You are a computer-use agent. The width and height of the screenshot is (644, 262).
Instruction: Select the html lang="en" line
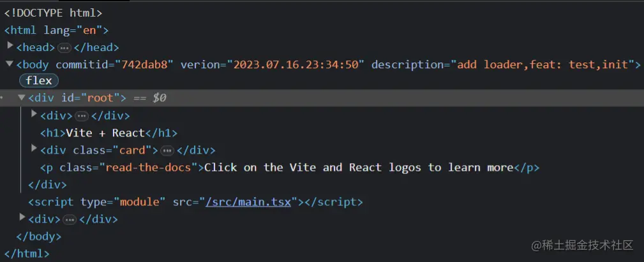coord(56,31)
